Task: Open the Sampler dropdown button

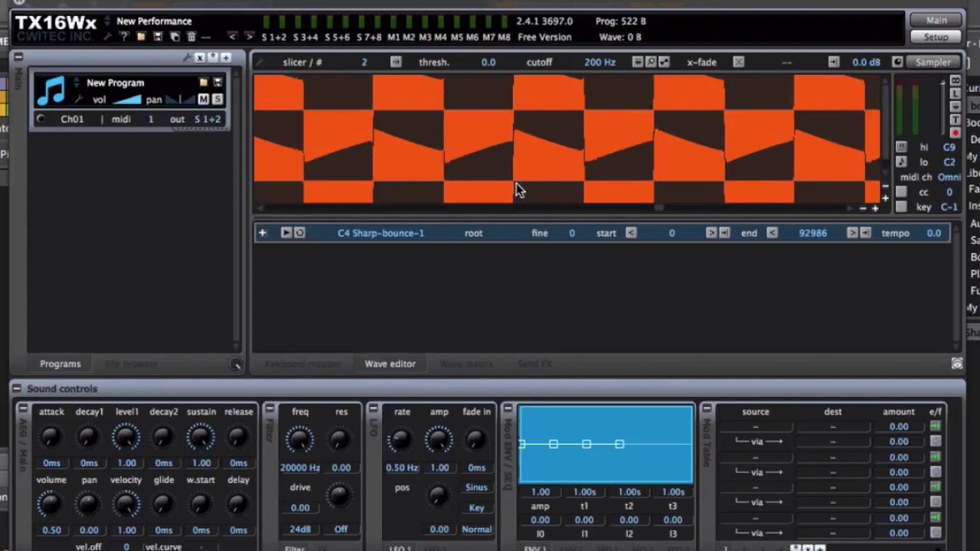Action: tap(933, 62)
